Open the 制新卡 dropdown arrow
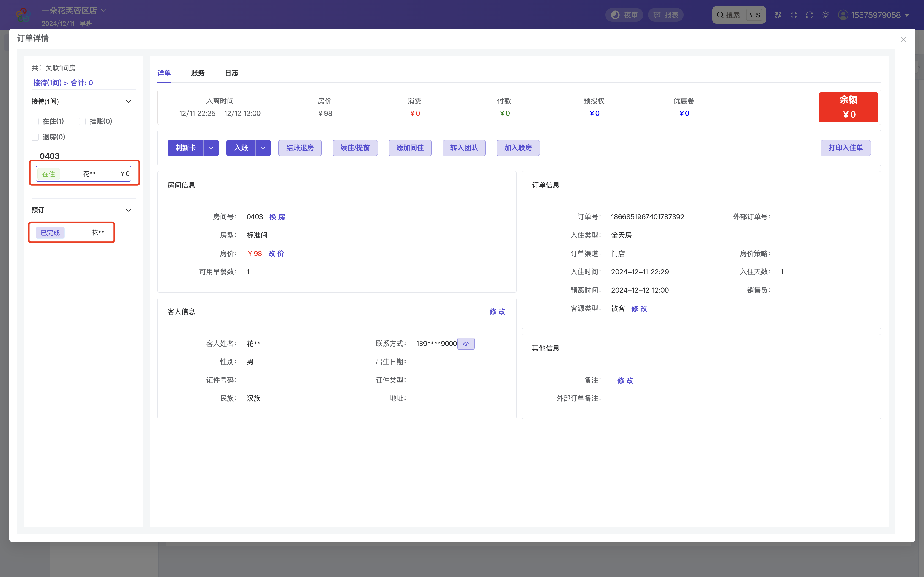 (x=211, y=148)
